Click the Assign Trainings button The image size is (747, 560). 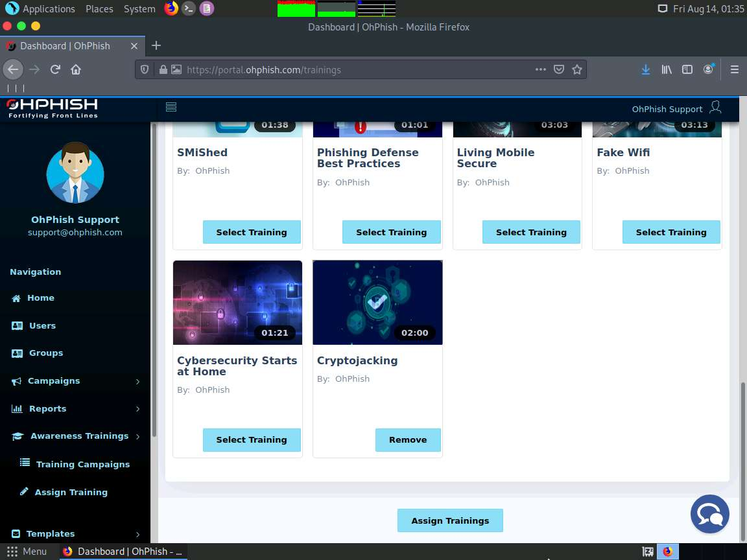tap(450, 520)
